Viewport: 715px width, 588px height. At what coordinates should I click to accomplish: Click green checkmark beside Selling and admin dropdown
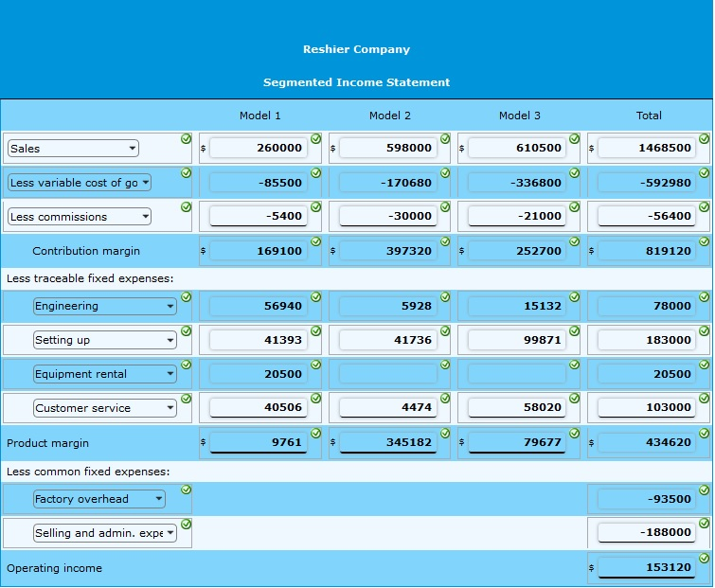tap(186, 524)
